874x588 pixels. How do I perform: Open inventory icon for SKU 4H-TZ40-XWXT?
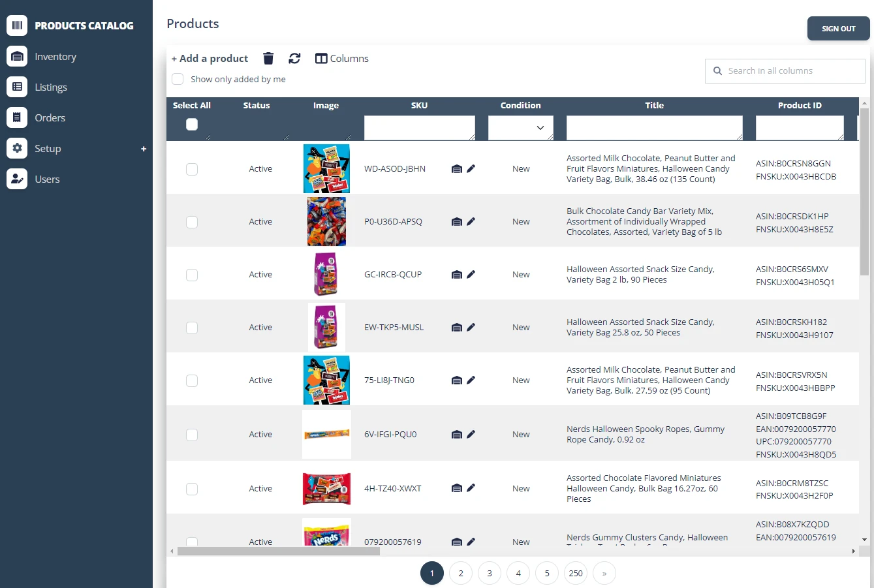coord(457,488)
